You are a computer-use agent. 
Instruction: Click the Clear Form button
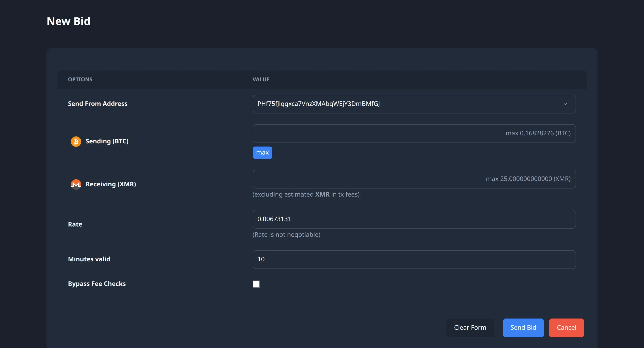tap(470, 327)
